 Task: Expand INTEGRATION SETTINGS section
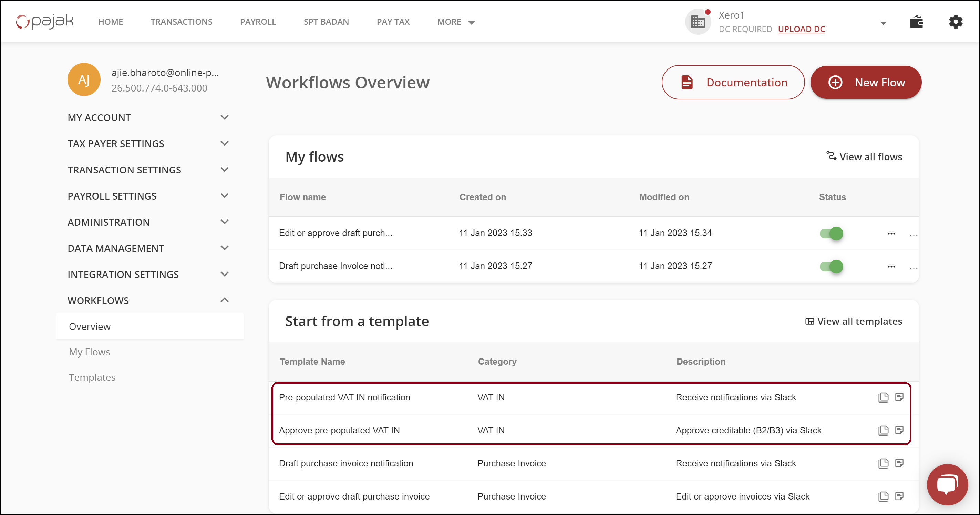[x=225, y=274]
